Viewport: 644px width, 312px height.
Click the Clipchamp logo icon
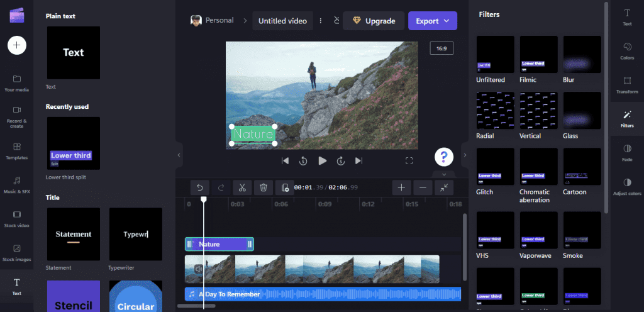click(x=17, y=15)
